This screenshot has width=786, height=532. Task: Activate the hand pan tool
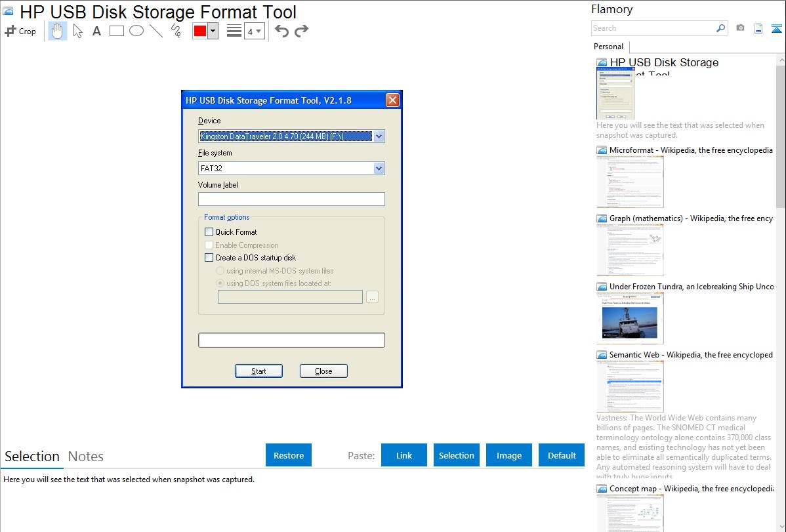(x=58, y=31)
